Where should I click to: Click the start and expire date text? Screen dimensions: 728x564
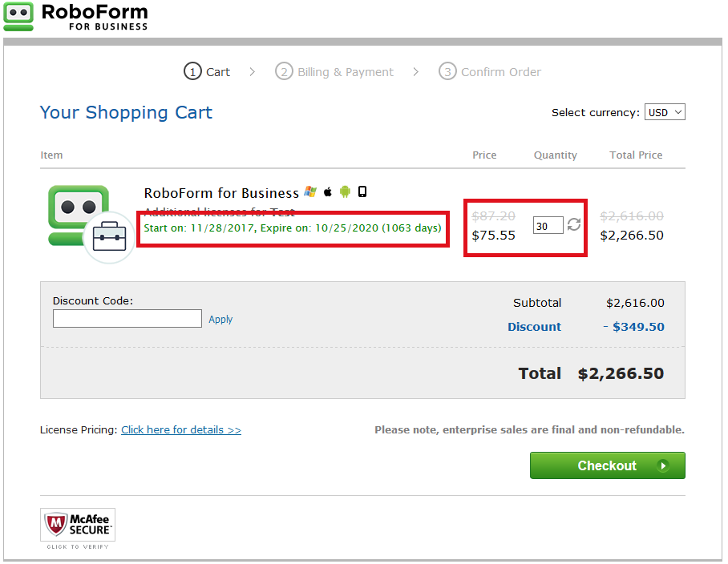tap(293, 228)
